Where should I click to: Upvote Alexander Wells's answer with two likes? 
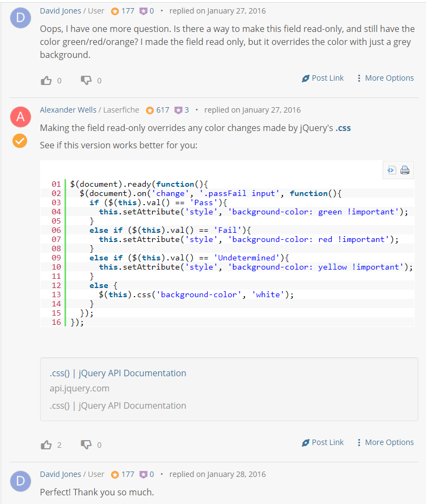pyautogui.click(x=46, y=445)
